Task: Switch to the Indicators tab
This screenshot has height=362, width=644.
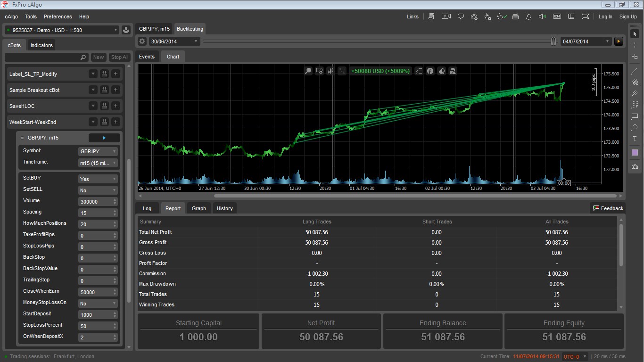Action: (x=41, y=45)
